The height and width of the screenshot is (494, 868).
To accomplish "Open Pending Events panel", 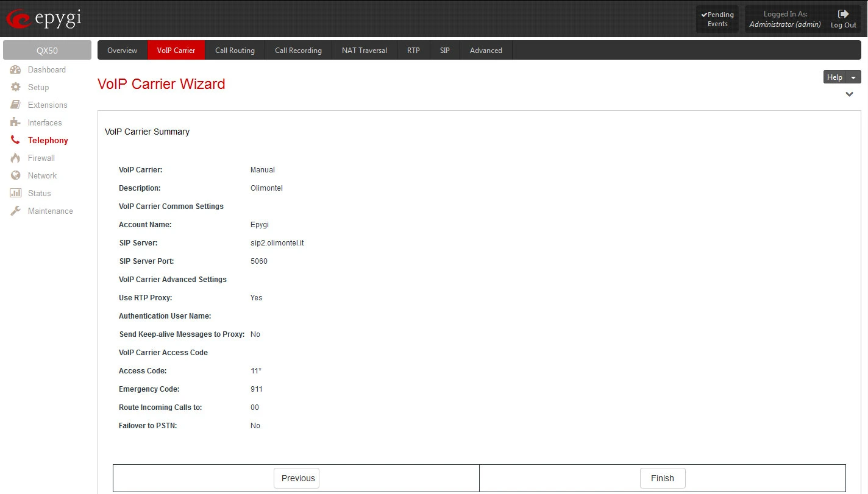I will [x=717, y=19].
